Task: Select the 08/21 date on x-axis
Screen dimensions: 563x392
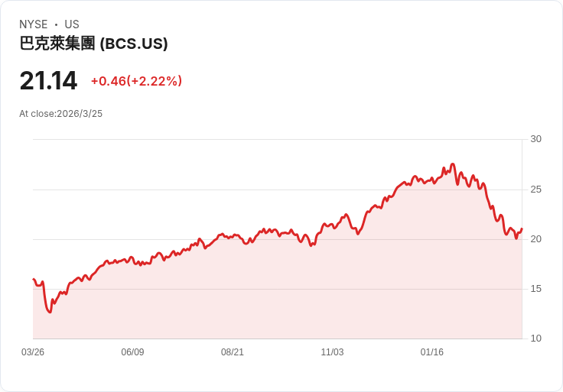Action: [233, 352]
